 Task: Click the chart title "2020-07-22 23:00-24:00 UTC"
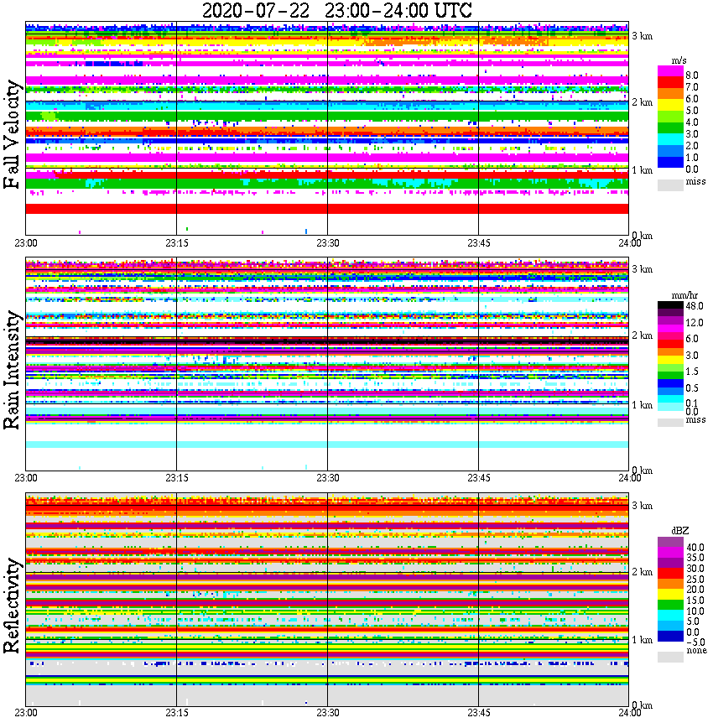(336, 10)
